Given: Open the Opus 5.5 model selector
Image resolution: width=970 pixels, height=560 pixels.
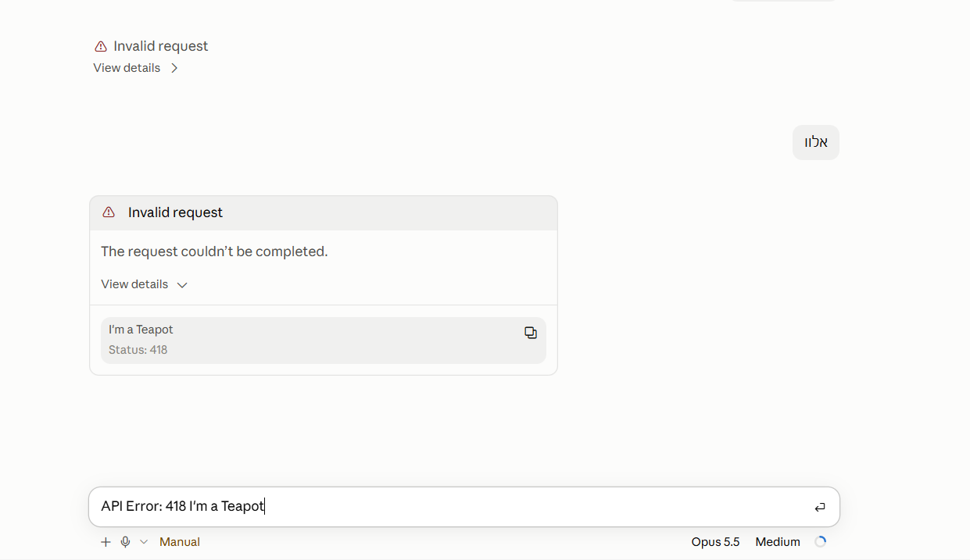Looking at the screenshot, I should click(715, 542).
